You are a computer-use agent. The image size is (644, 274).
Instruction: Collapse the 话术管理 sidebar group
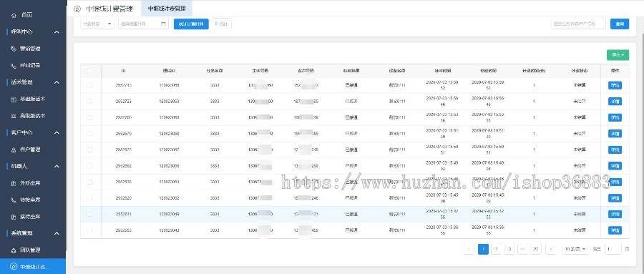click(x=57, y=82)
